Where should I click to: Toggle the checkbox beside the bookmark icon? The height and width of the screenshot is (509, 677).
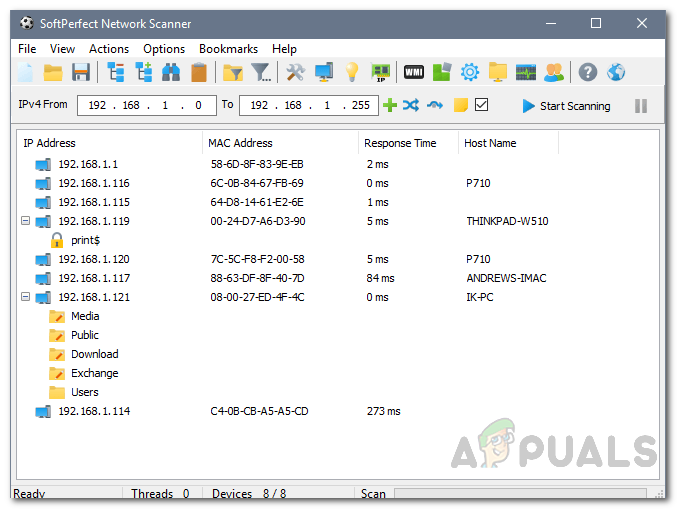point(481,105)
